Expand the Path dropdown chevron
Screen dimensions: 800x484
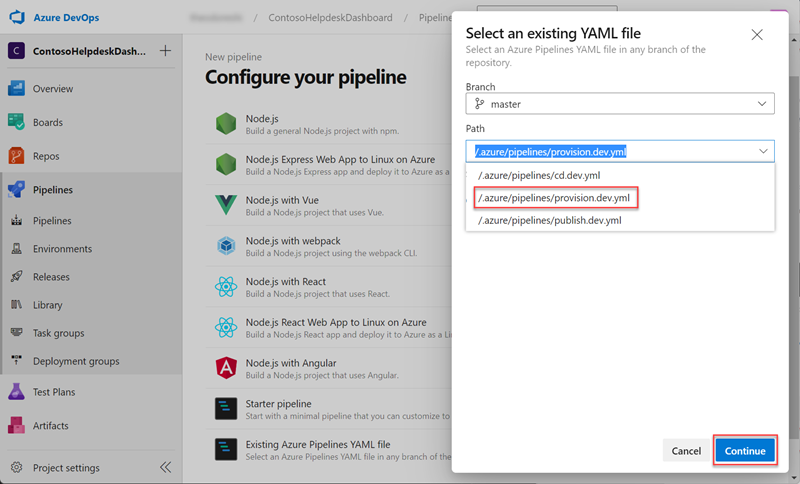tap(763, 151)
